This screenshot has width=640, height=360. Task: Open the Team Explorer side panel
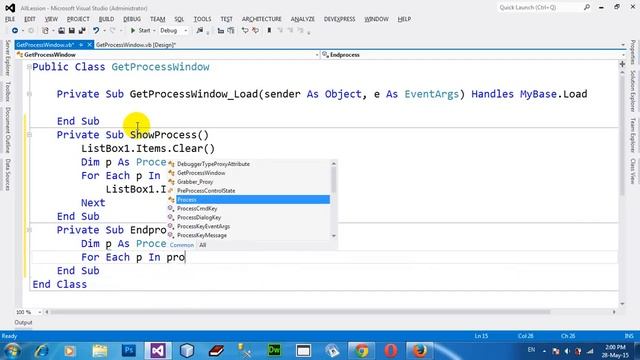633,135
